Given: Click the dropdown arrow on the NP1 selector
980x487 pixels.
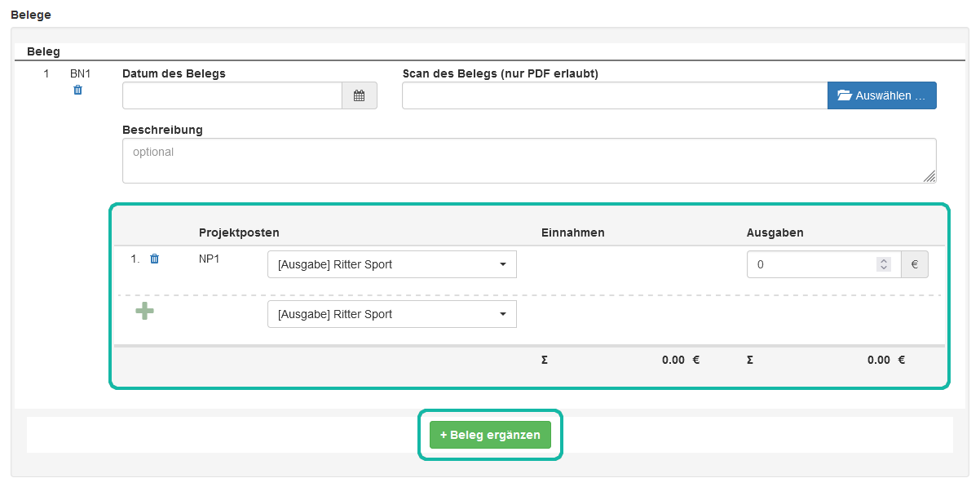Looking at the screenshot, I should coord(503,263).
